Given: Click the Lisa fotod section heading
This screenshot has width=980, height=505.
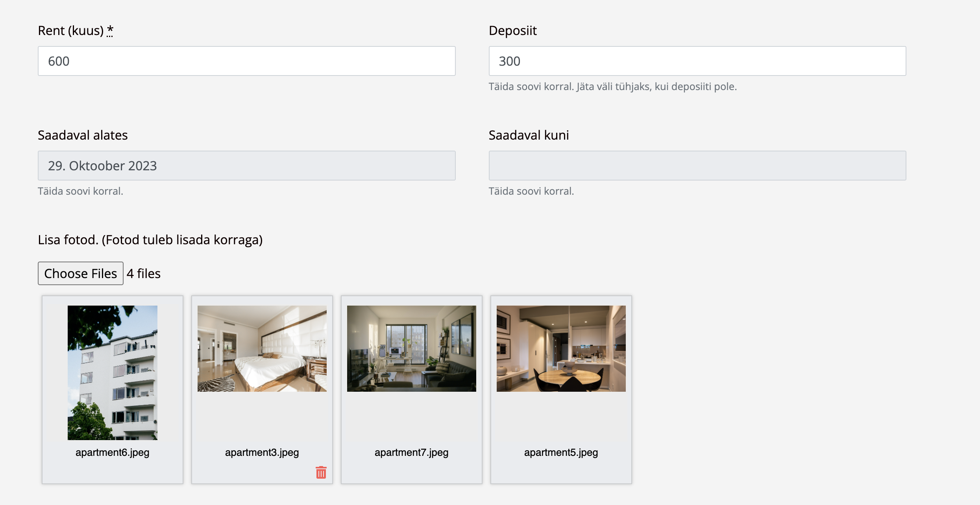Looking at the screenshot, I should click(x=150, y=240).
